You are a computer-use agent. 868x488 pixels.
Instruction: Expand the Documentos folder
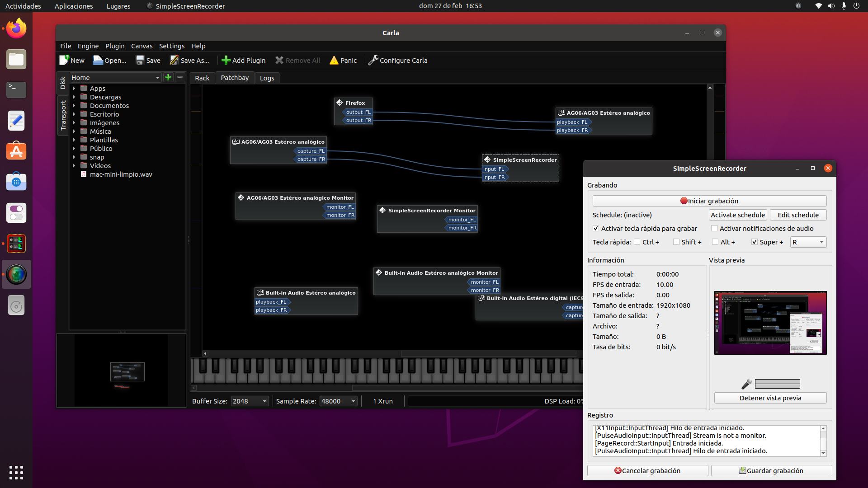coord(74,106)
